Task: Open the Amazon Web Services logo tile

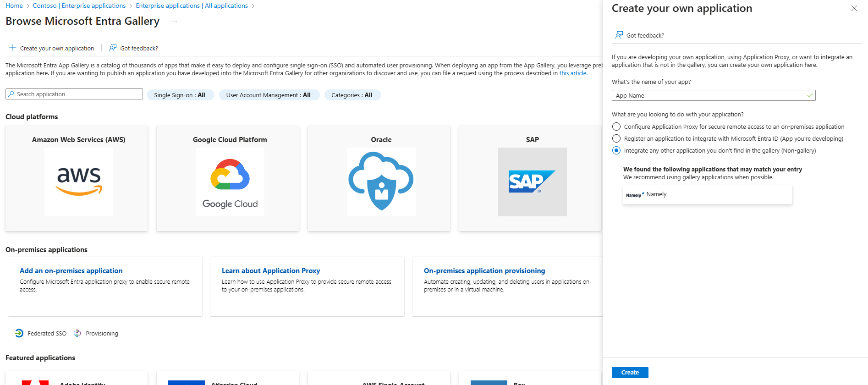Action: point(79,182)
